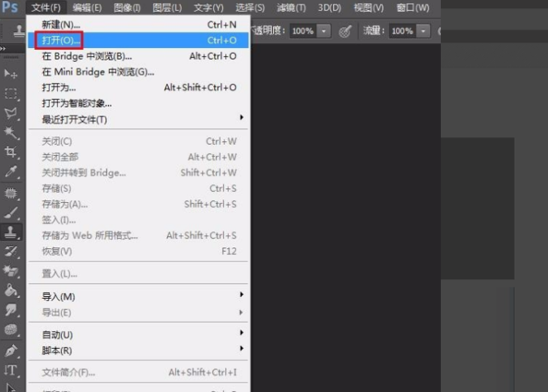Expand the toolbar double-arrow handle
Screen dimensions: 548x392
3,49
